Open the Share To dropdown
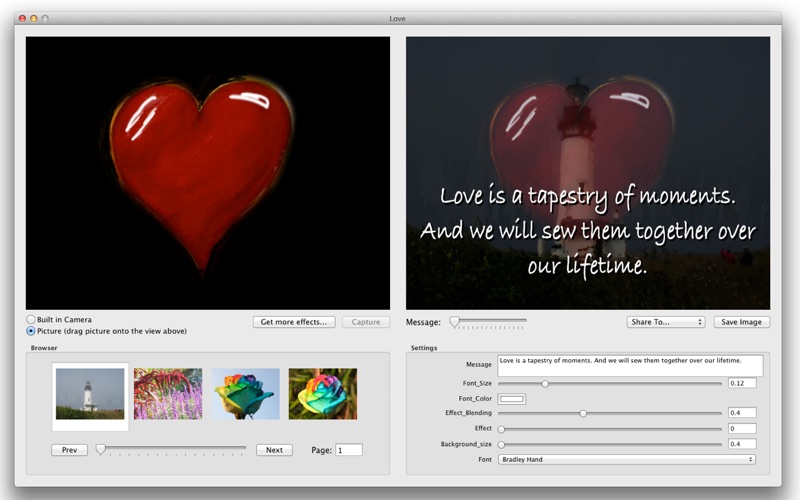The height and width of the screenshot is (500, 800). point(666,322)
